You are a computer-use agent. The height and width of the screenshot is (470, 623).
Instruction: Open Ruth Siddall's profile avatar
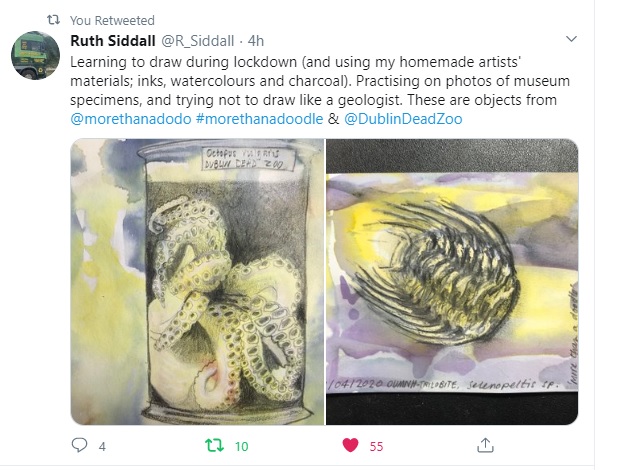[35, 55]
